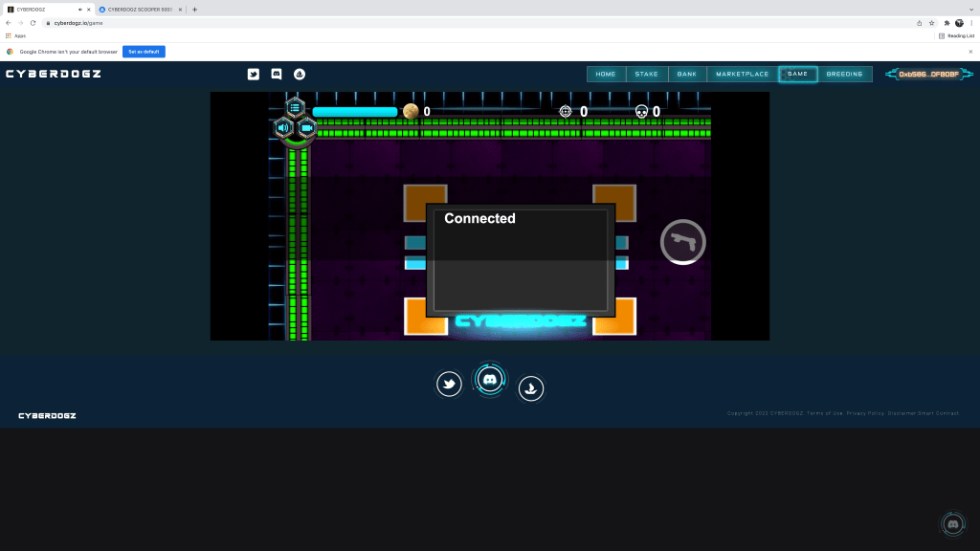Mute the game sound speaker icon
980x551 pixels.
coord(283,127)
